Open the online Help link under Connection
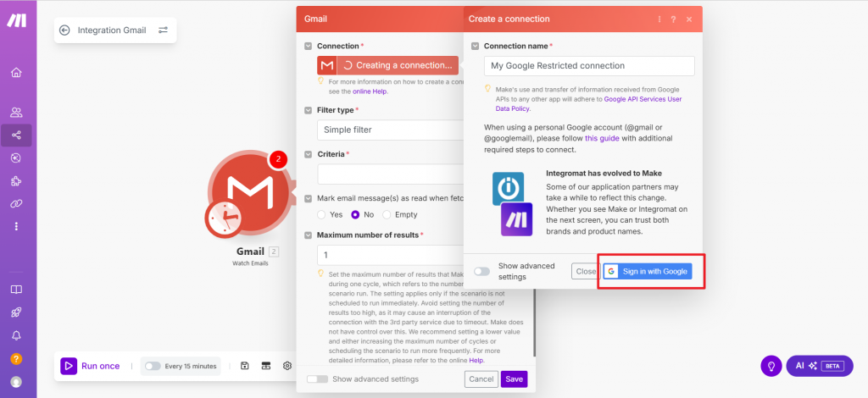This screenshot has width=868, height=398. (370, 91)
